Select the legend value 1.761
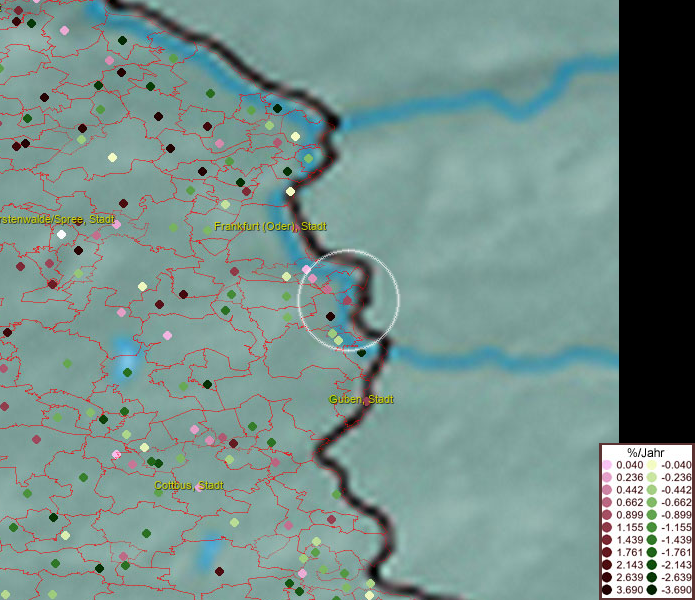This screenshot has width=695, height=600. click(629, 553)
